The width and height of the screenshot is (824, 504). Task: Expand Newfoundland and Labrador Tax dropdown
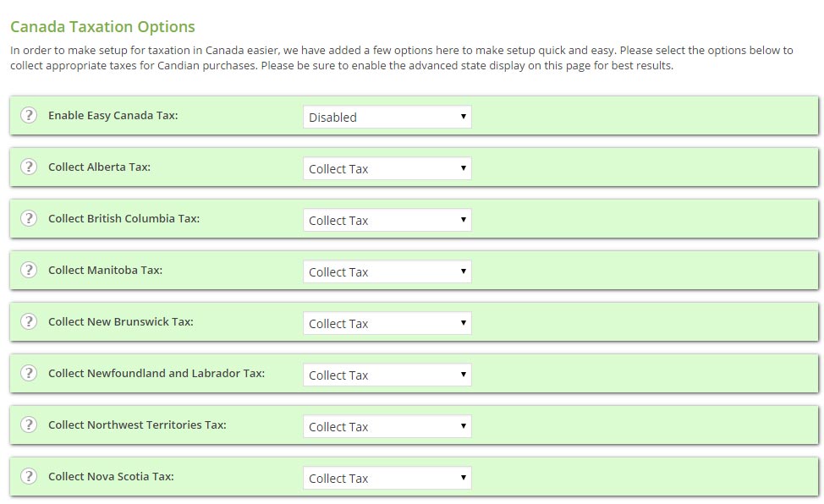(x=387, y=375)
